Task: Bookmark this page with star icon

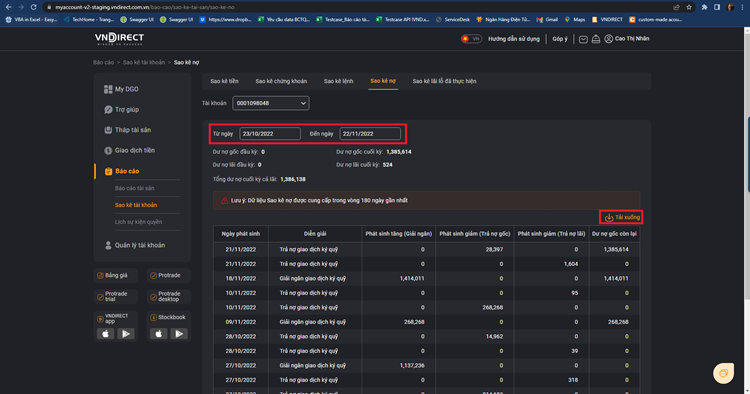Action: click(x=689, y=7)
